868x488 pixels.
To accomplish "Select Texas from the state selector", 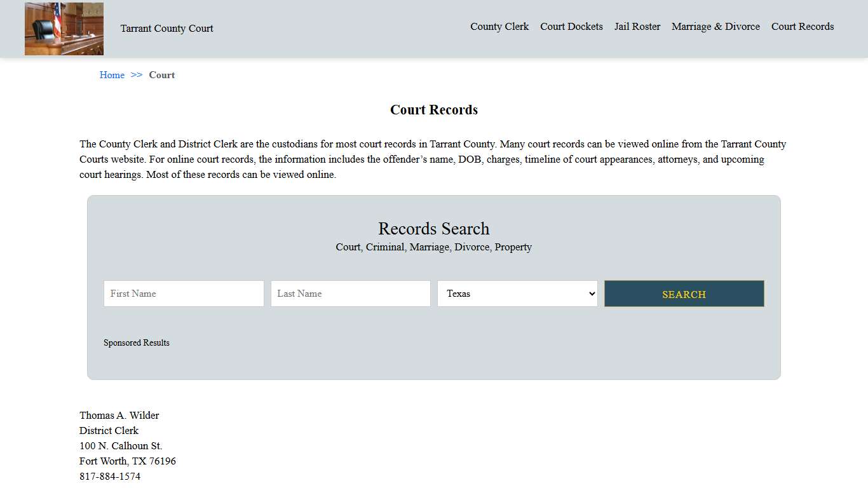I will tap(517, 294).
